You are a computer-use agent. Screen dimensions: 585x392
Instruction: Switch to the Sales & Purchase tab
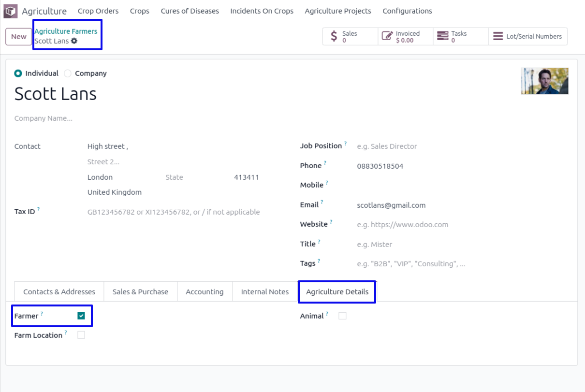[140, 292]
